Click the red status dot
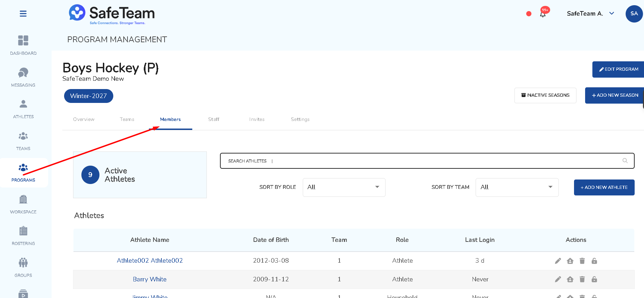The height and width of the screenshot is (298, 644). (x=529, y=14)
